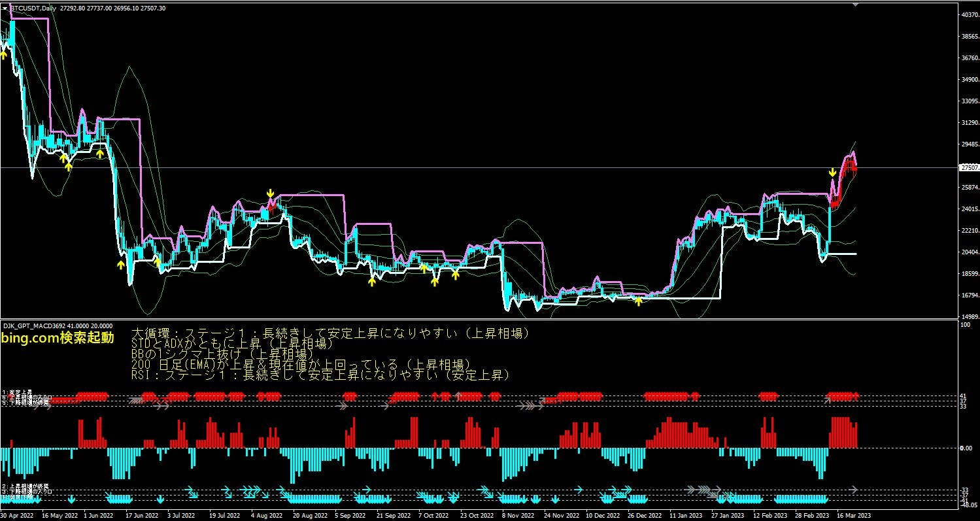Screen dimensions: 980x521
Task: Click the 11 Jan 2023 date label
Action: coord(686,515)
